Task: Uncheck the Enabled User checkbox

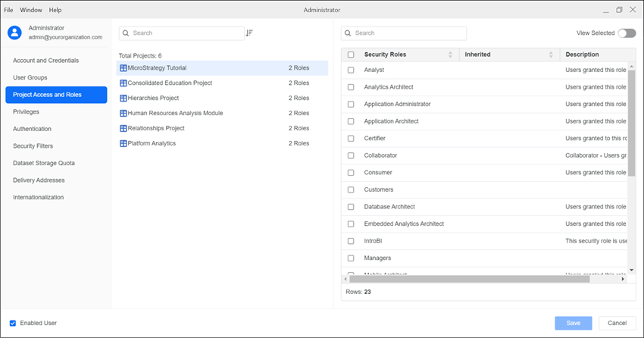Action: tap(13, 323)
